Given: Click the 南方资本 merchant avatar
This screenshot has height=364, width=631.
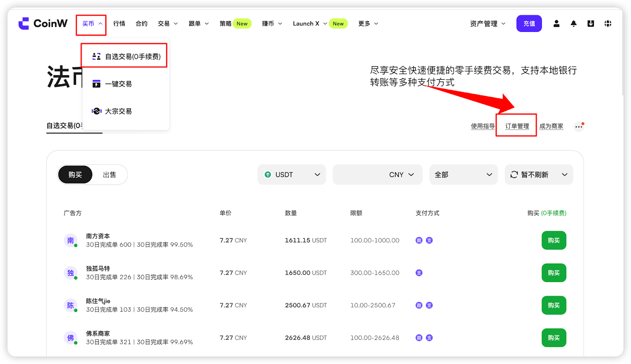Looking at the screenshot, I should (71, 240).
